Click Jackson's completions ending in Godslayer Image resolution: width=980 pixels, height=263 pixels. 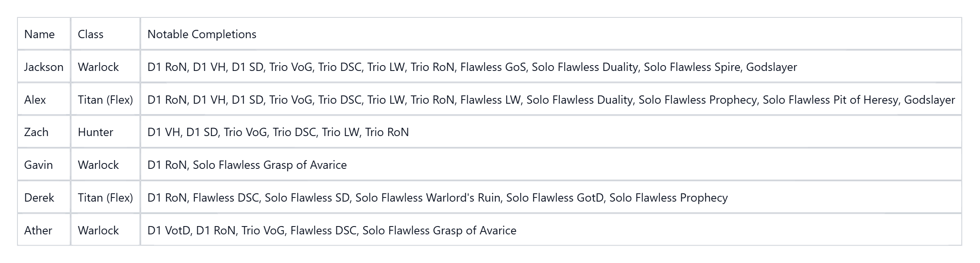point(472,67)
